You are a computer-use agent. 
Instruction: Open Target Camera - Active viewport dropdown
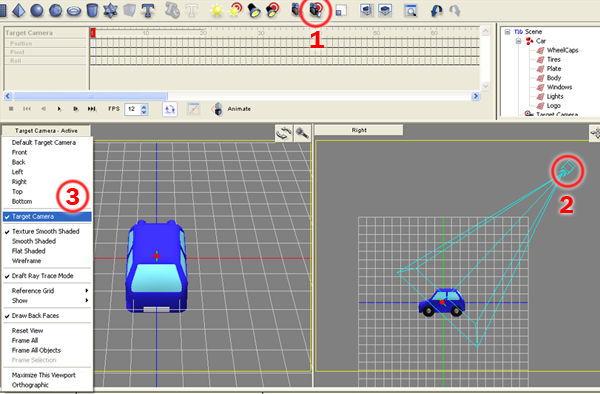click(46, 131)
